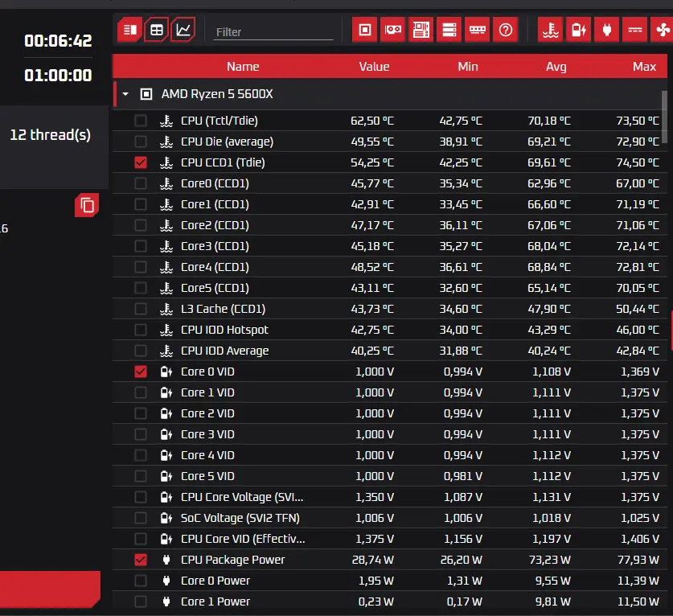Screen dimensions: 673x616
Task: Toggle the current (dashed line) sensor filter
Action: pyautogui.click(x=634, y=30)
